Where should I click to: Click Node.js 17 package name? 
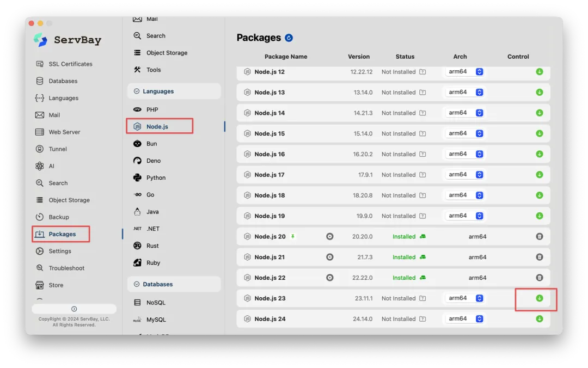point(269,175)
